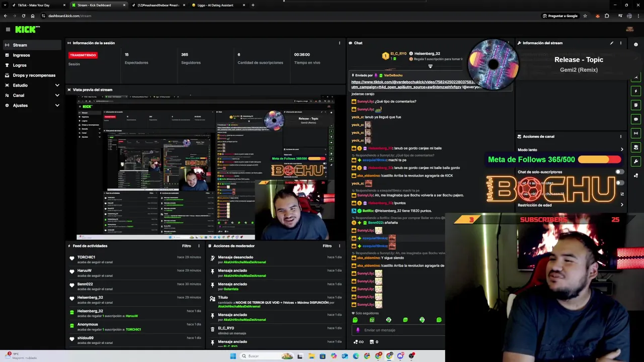Open Acciones de canal three-dot menu

pos(620,136)
